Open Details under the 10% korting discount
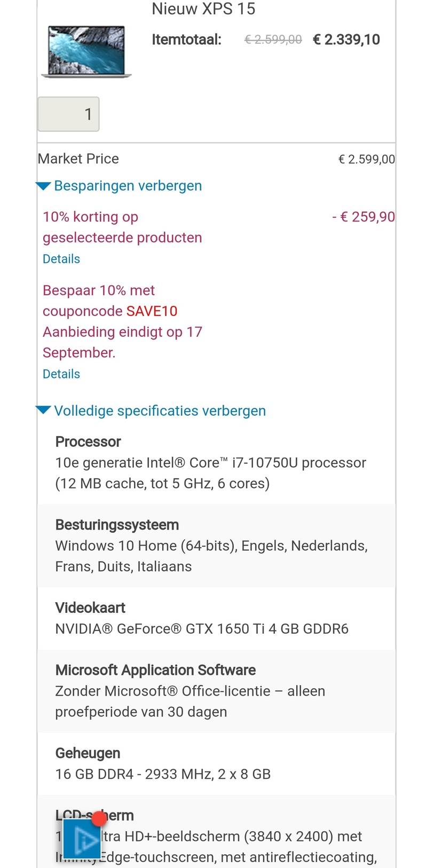 [x=61, y=259]
